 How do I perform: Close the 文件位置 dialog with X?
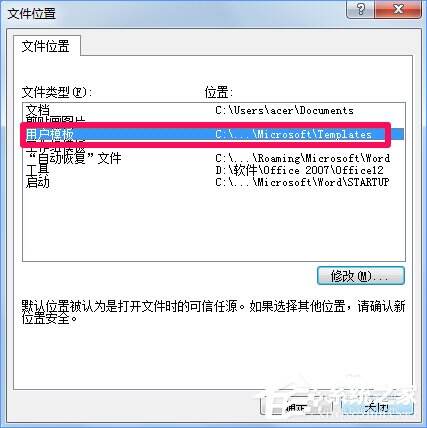(398, 9)
